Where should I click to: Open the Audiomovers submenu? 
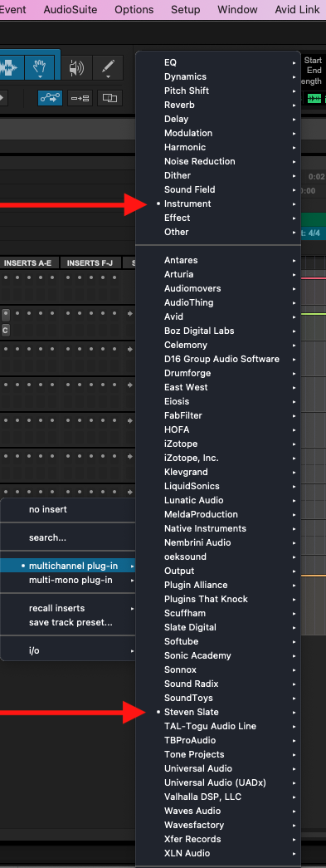(218, 288)
